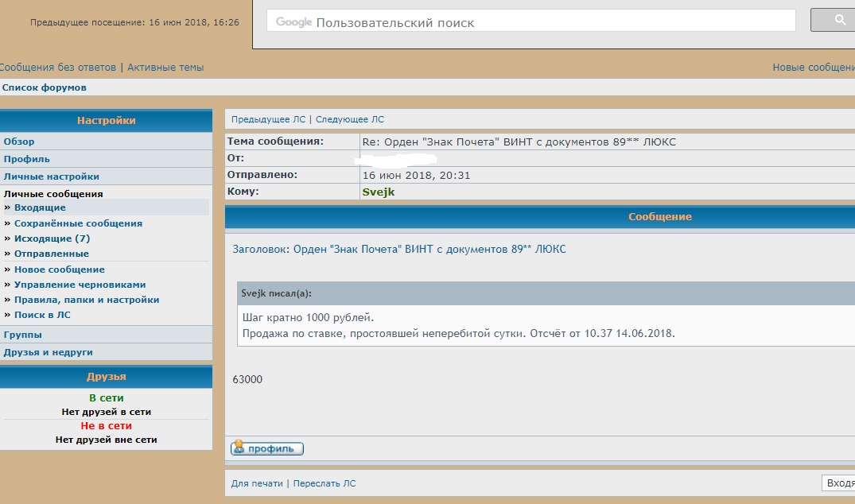Click 'Переслать ЛС' to forward message
The width and height of the screenshot is (855, 504).
click(325, 483)
